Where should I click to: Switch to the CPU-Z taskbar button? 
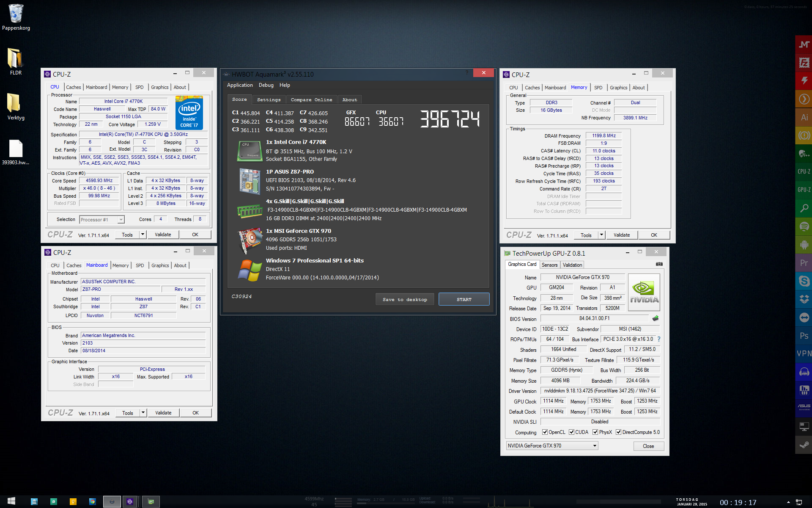(x=130, y=502)
